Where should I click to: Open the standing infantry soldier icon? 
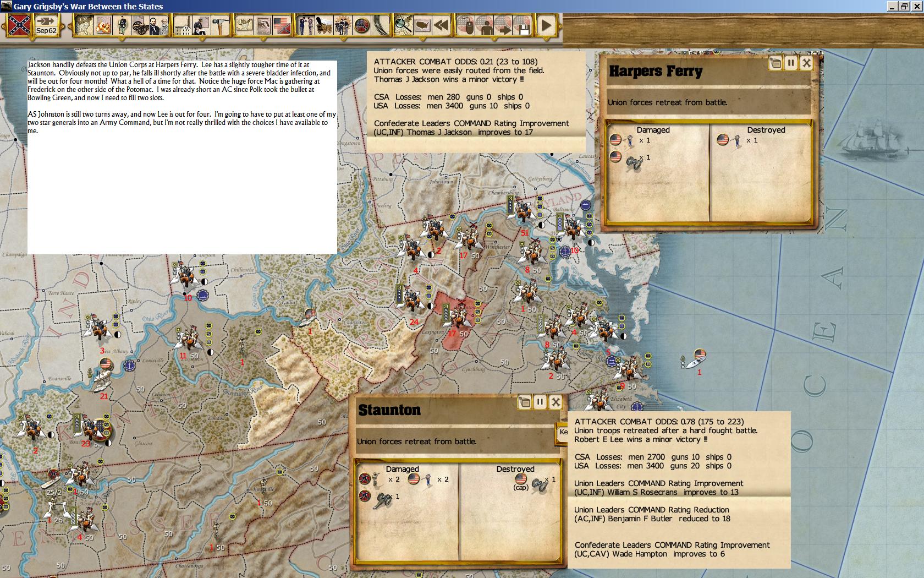(122, 25)
